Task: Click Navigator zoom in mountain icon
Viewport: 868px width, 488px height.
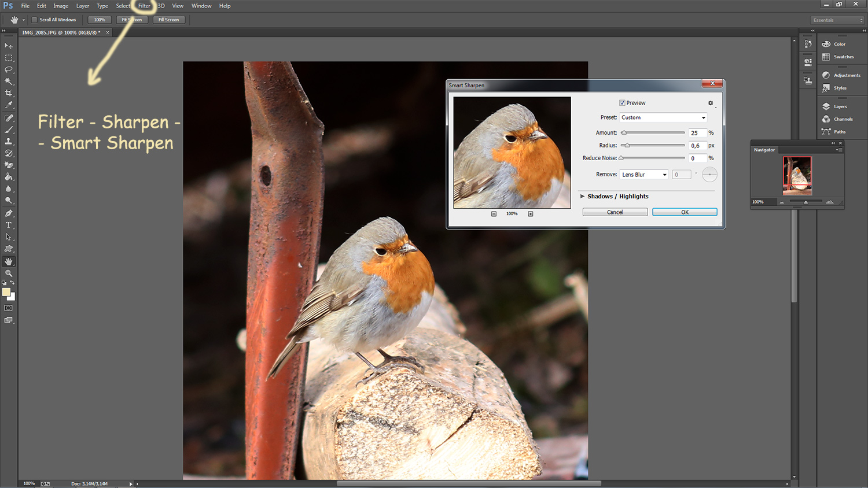Action: click(830, 202)
